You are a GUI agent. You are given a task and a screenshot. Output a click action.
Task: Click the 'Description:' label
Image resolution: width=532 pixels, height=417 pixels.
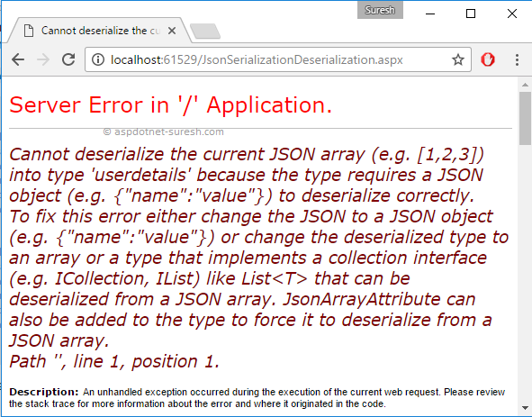[44, 392]
